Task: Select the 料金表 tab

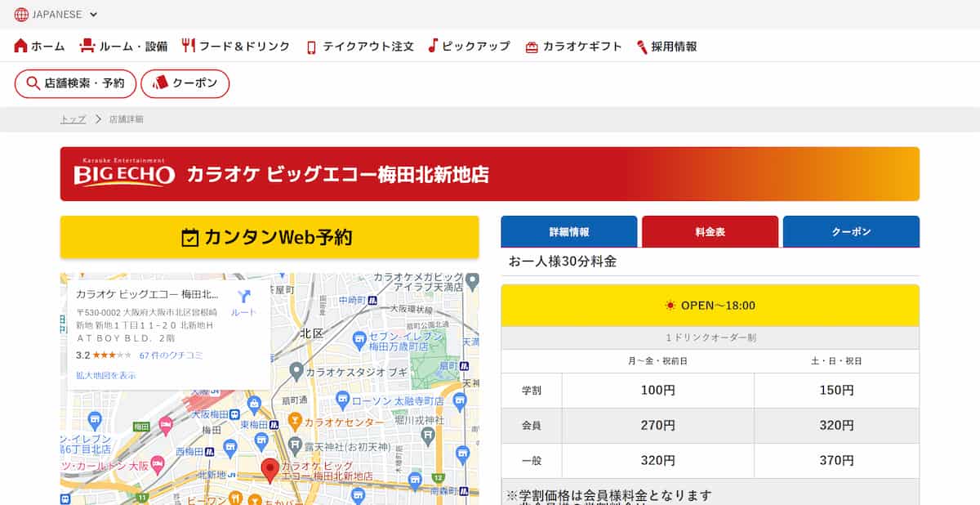Action: (710, 232)
